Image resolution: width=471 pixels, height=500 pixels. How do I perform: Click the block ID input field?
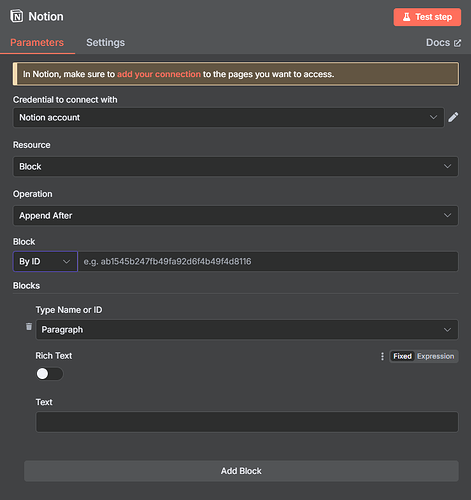pyautogui.click(x=268, y=261)
